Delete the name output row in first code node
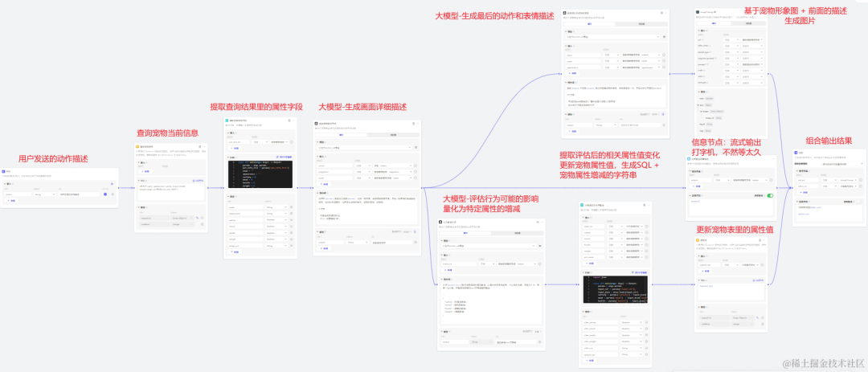 pyautogui.click(x=292, y=207)
